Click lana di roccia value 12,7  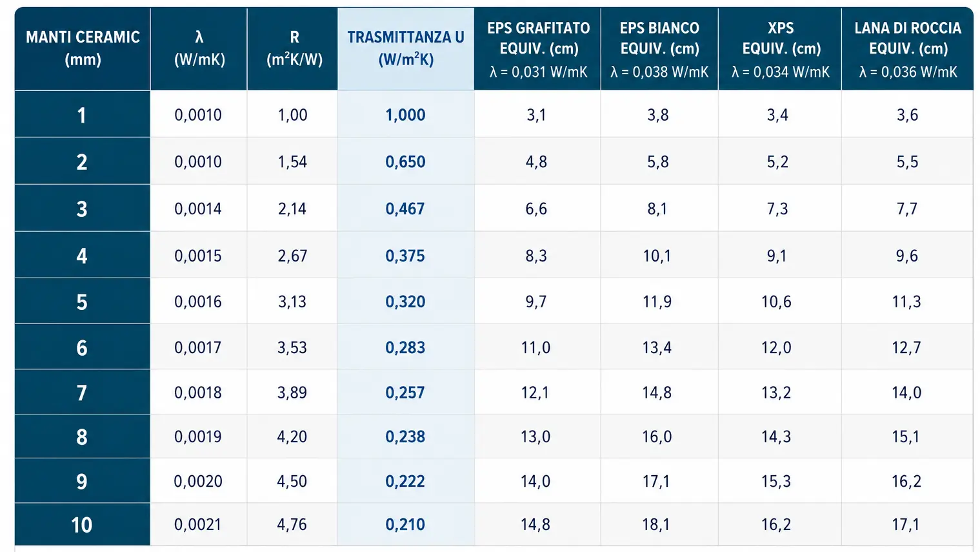pos(906,348)
